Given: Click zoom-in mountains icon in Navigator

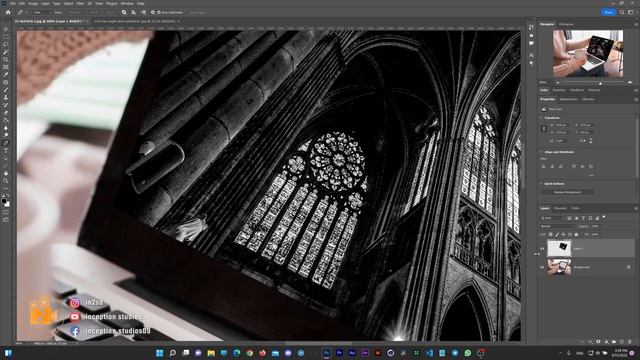Looking at the screenshot, I should (630, 82).
